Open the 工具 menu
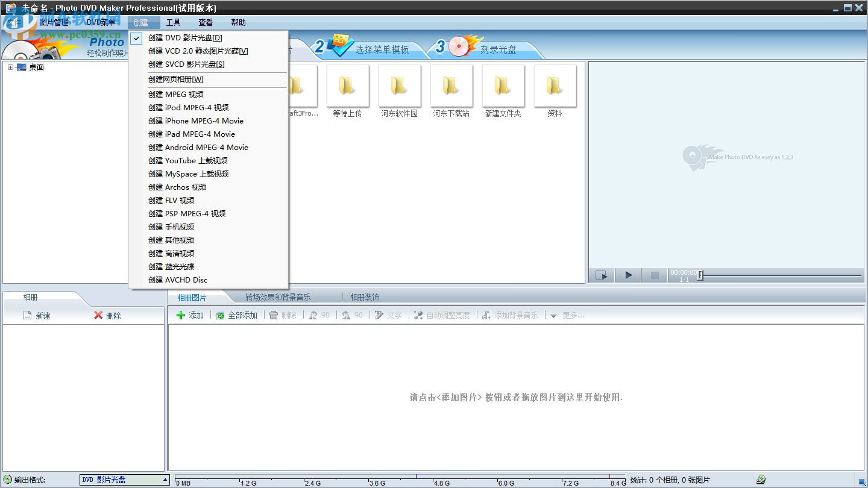 click(x=174, y=22)
